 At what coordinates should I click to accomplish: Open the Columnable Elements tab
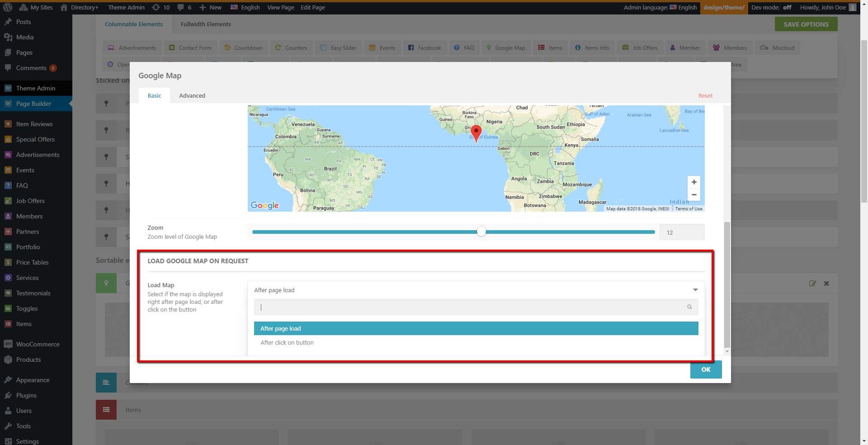134,24
